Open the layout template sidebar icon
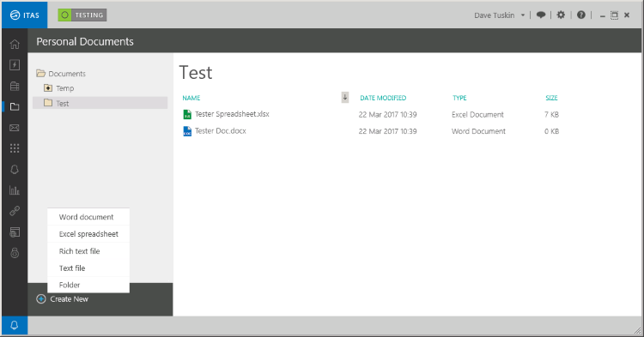 click(x=15, y=232)
